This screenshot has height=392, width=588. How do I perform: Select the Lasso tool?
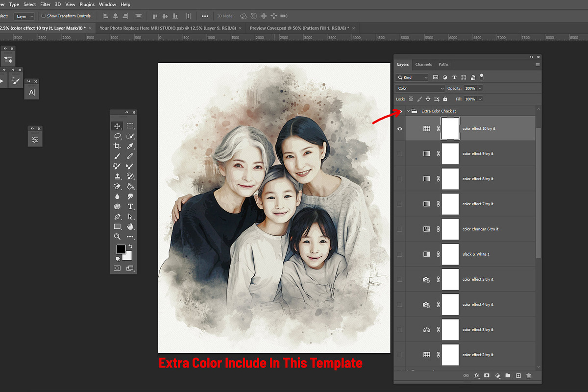117,136
